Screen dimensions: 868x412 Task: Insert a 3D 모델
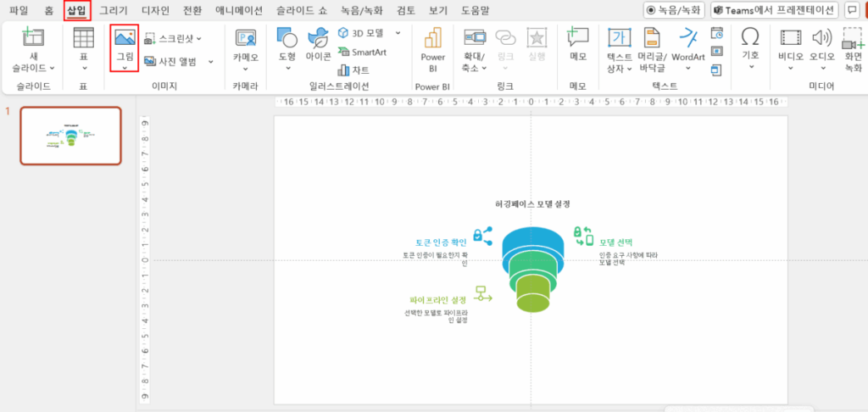tap(360, 33)
